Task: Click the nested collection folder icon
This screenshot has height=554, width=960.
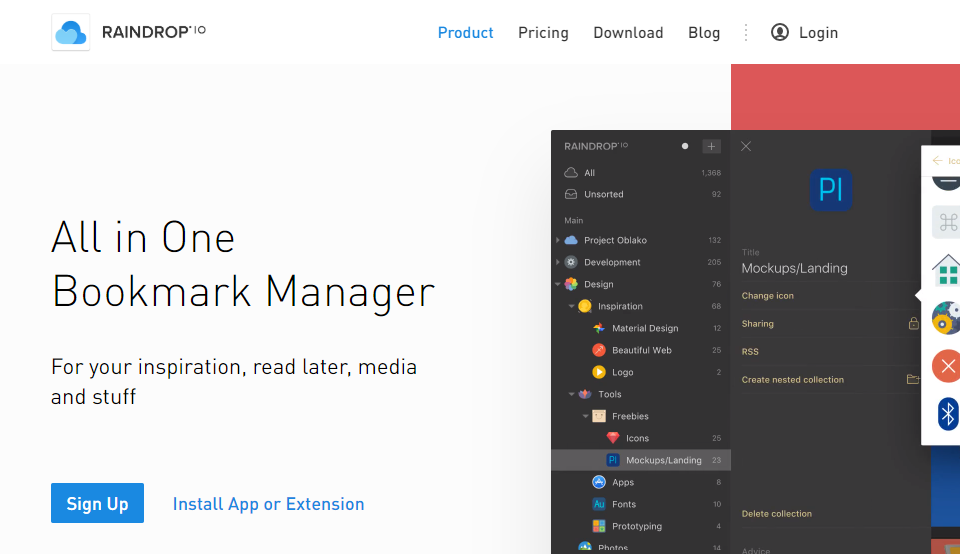Action: coord(913,380)
